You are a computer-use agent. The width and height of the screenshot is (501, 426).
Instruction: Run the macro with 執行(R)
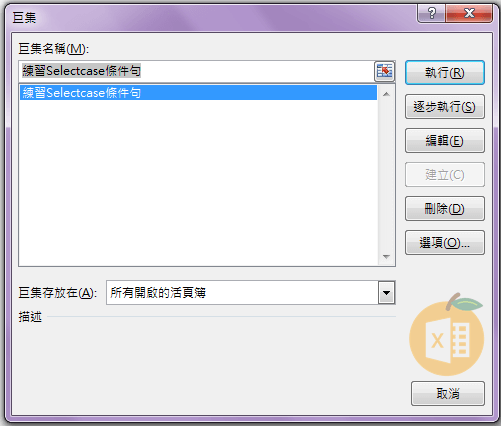[445, 72]
